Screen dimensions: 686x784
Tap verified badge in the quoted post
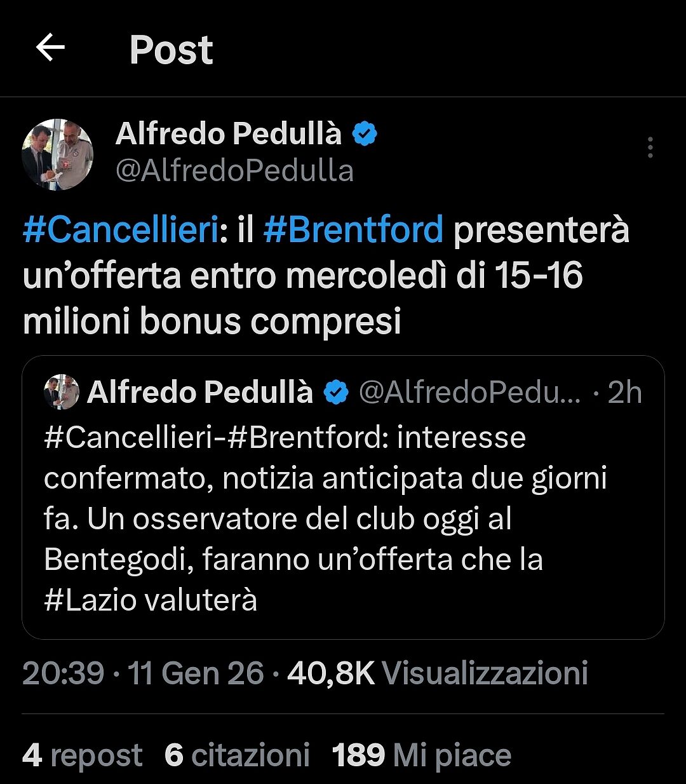pyautogui.click(x=337, y=393)
